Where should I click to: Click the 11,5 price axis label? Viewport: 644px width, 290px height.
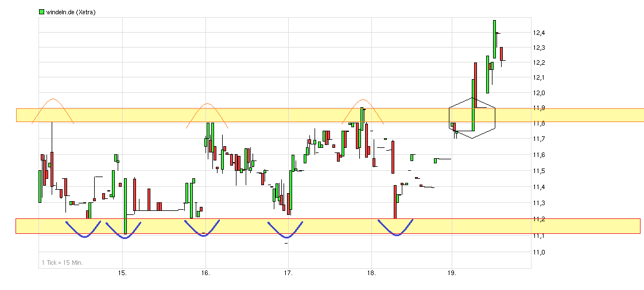pyautogui.click(x=539, y=171)
